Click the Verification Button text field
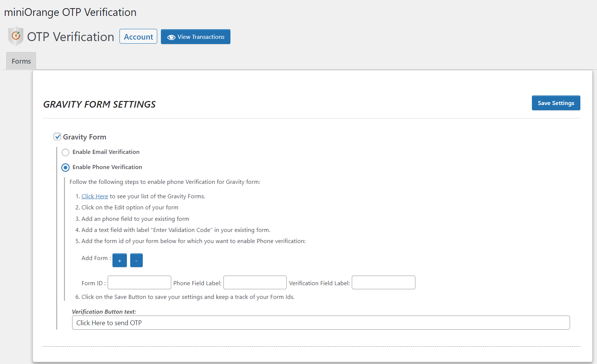This screenshot has height=364, width=597. click(x=321, y=323)
